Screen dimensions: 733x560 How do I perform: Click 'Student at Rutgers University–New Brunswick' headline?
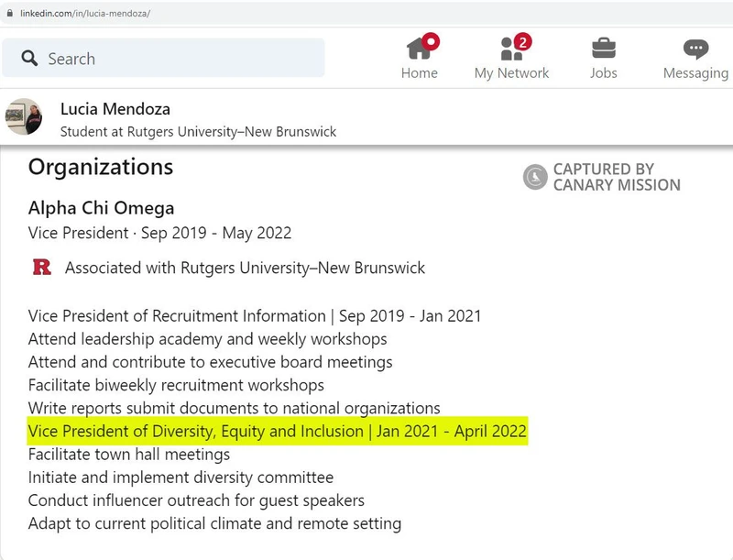click(x=198, y=132)
